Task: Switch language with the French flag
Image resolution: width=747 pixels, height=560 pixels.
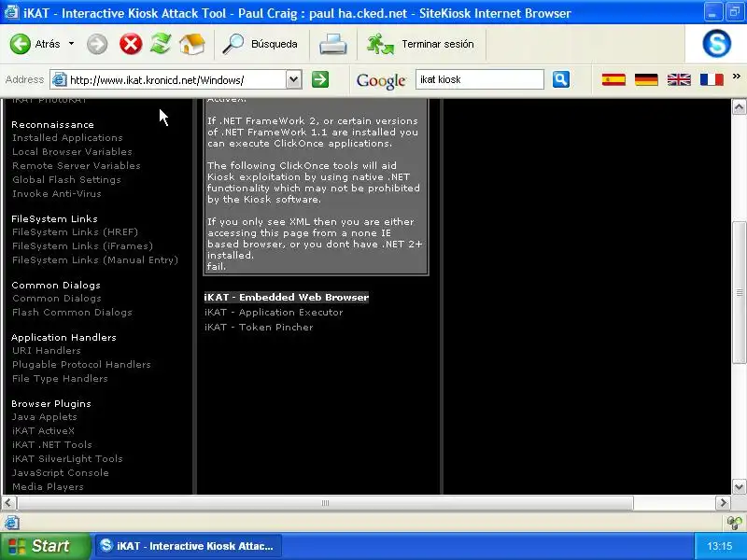Action: (x=712, y=79)
